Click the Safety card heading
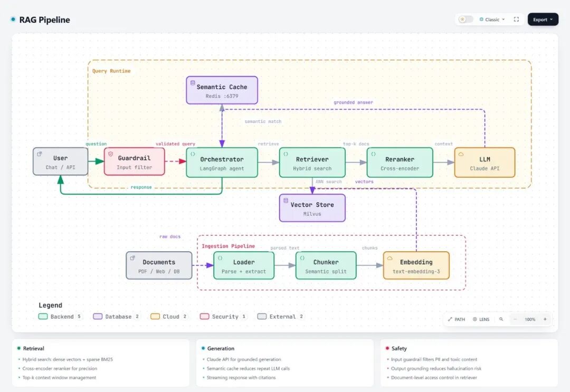570x392 pixels. (399, 348)
